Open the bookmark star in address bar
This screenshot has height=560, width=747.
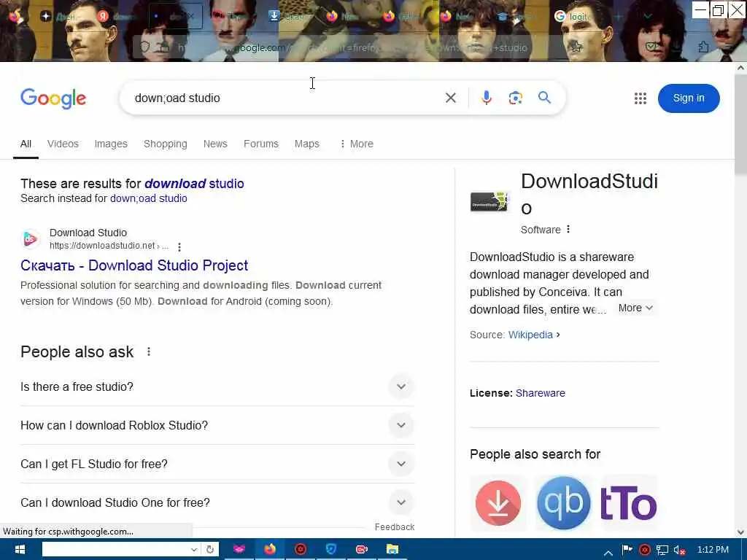(576, 47)
